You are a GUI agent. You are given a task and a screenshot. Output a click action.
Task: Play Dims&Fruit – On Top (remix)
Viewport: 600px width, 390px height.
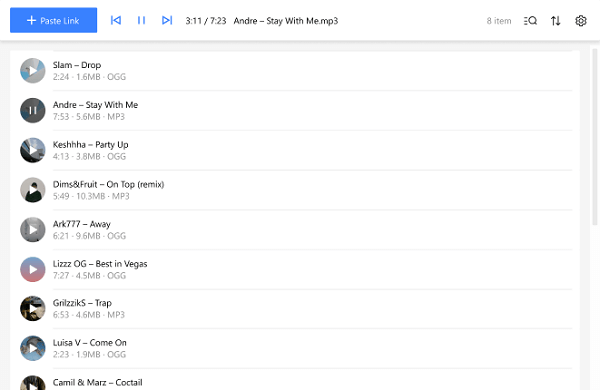point(33,190)
